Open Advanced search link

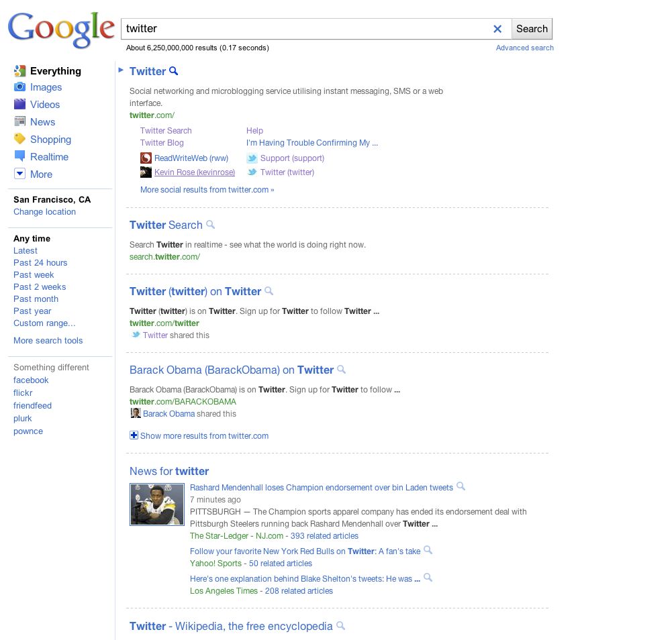524,48
